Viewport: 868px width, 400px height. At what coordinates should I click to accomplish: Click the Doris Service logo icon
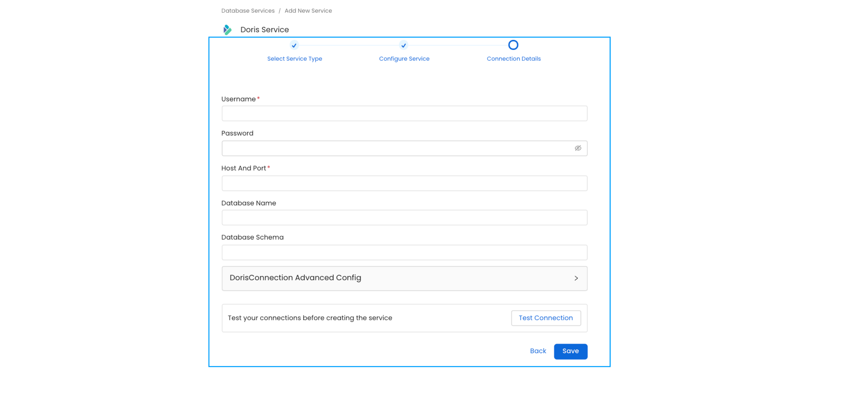227,30
